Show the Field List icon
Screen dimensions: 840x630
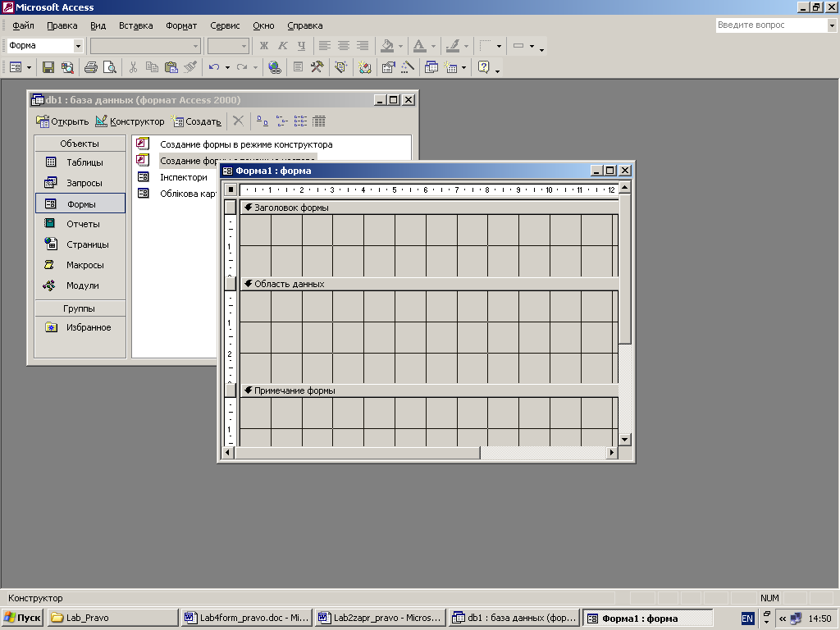(x=299, y=67)
